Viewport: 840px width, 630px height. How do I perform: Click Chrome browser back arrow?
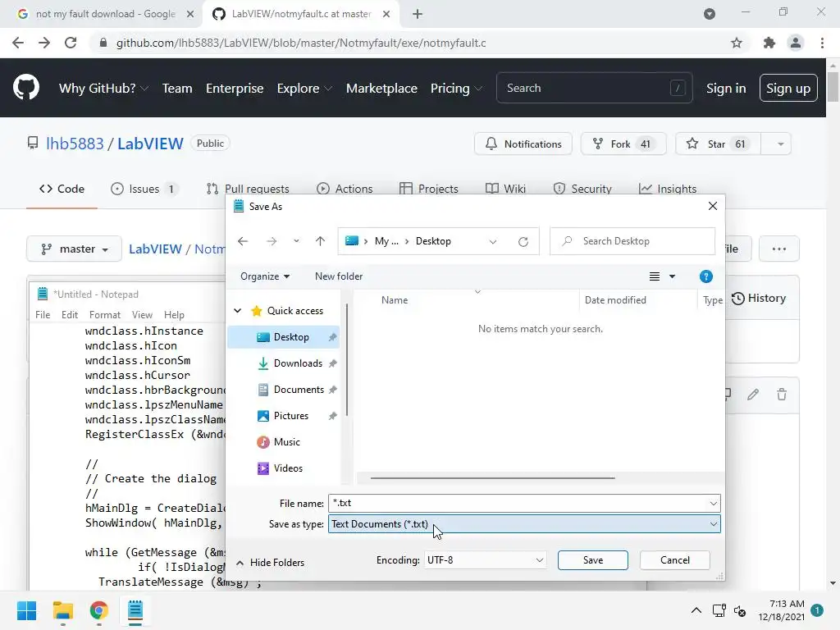18,43
